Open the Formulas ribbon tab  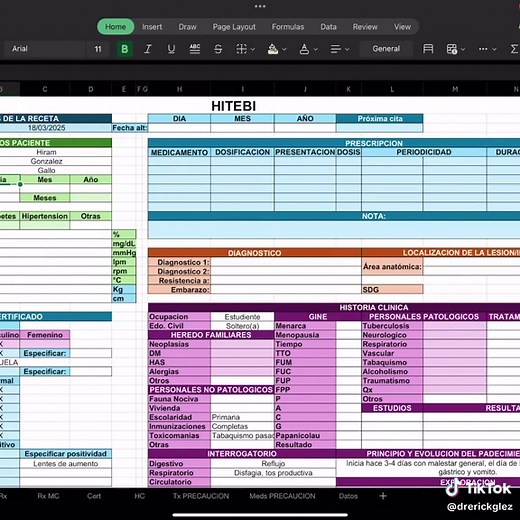pos(288,27)
